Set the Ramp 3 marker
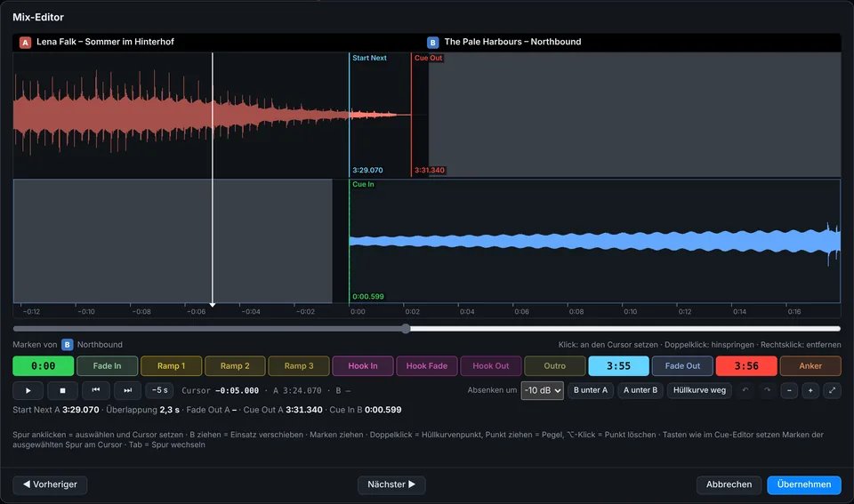 [299, 365]
